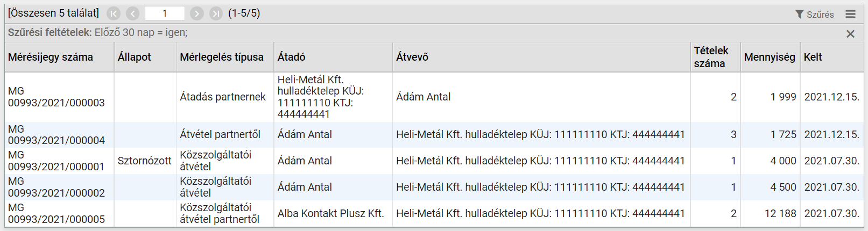Go to previous page of results

click(133, 13)
